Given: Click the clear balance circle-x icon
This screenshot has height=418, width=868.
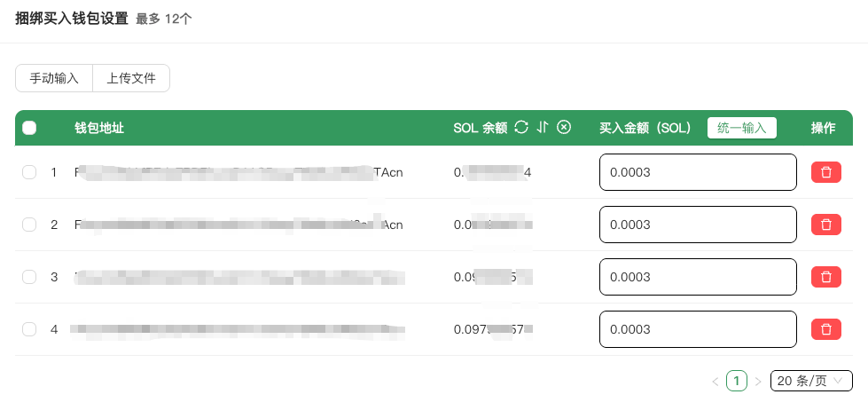Looking at the screenshot, I should point(564,128).
